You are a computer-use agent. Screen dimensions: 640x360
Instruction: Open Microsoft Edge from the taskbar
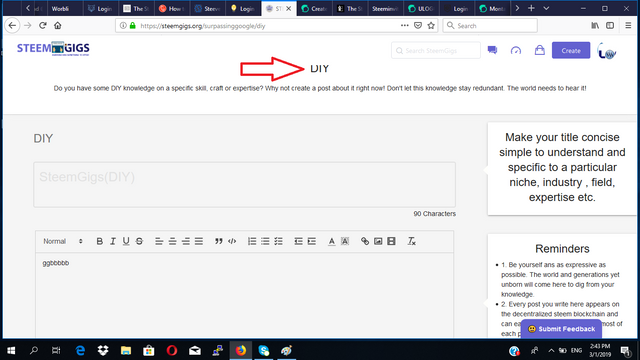click(x=80, y=350)
